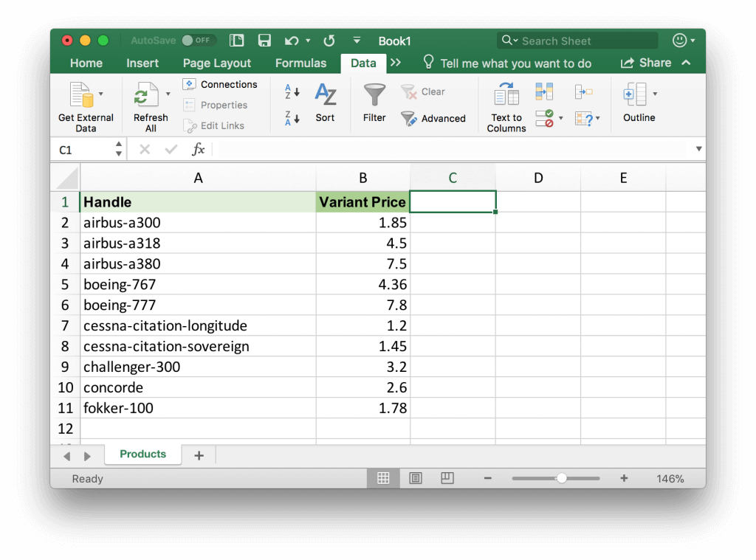Open Advanced filter options

(x=433, y=118)
